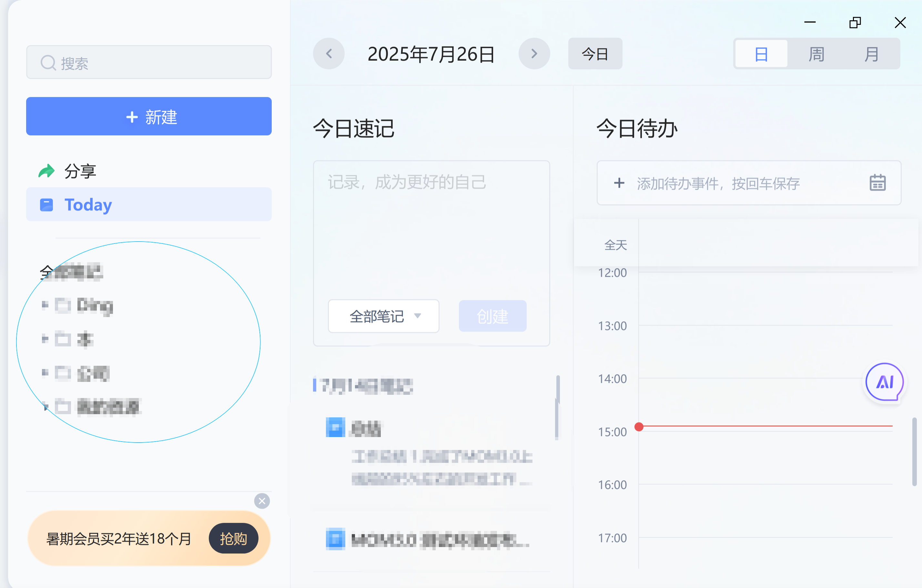Switch to 日 day view
Viewport: 922px width, 588px height.
coord(761,54)
